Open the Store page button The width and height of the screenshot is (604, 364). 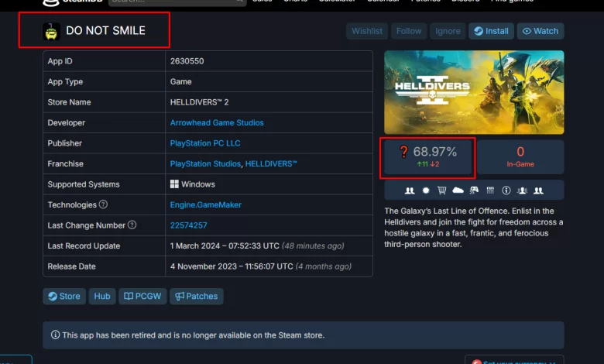(64, 296)
